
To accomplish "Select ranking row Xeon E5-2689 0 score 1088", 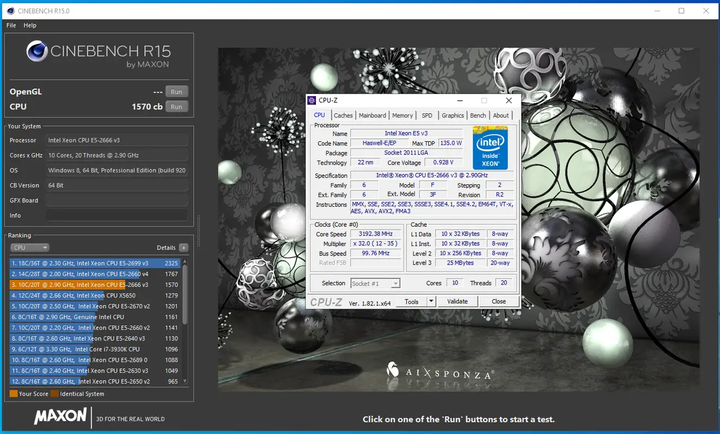I will (x=95, y=360).
